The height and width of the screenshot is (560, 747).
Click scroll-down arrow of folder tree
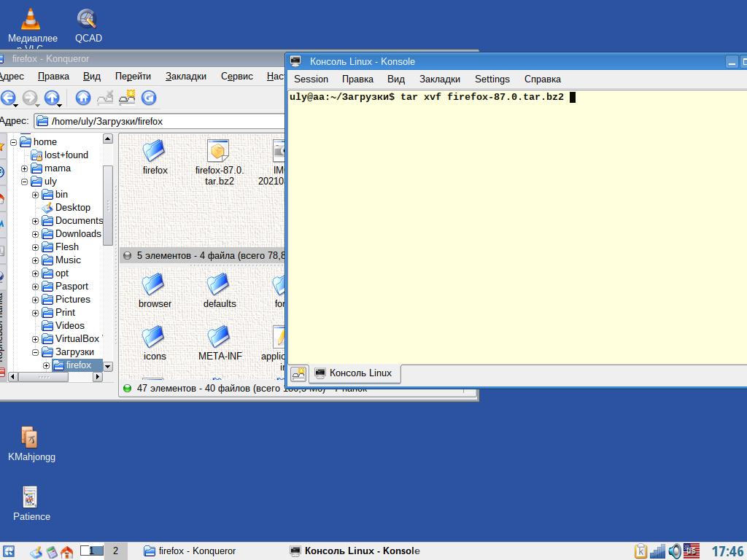pyautogui.click(x=108, y=367)
